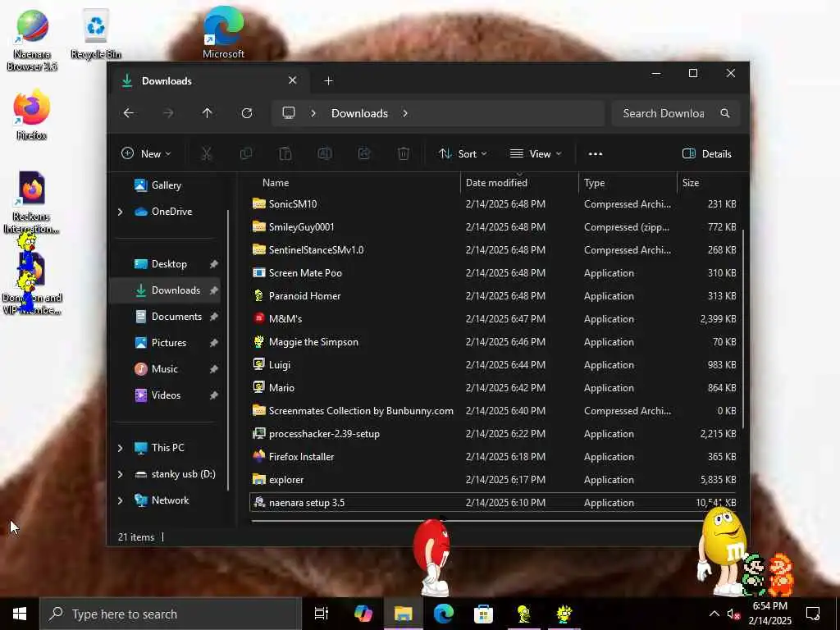Click the search magnifier icon in Explorer

(725, 113)
